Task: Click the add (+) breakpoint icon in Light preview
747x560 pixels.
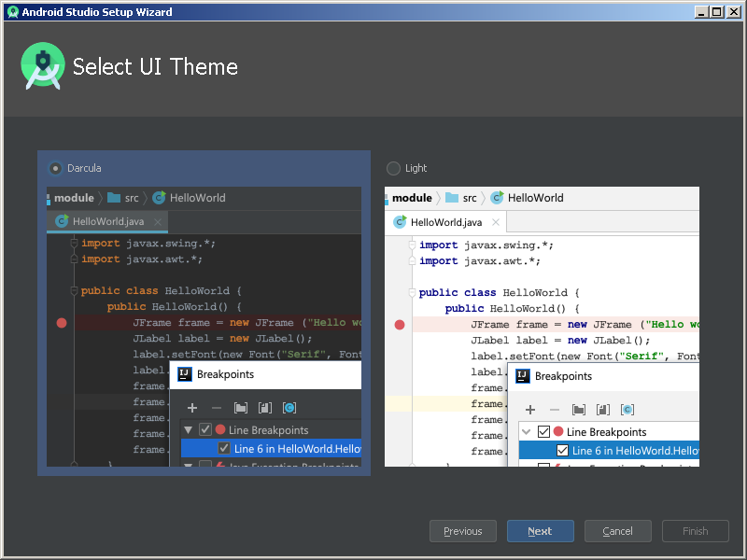Action: tap(530, 410)
